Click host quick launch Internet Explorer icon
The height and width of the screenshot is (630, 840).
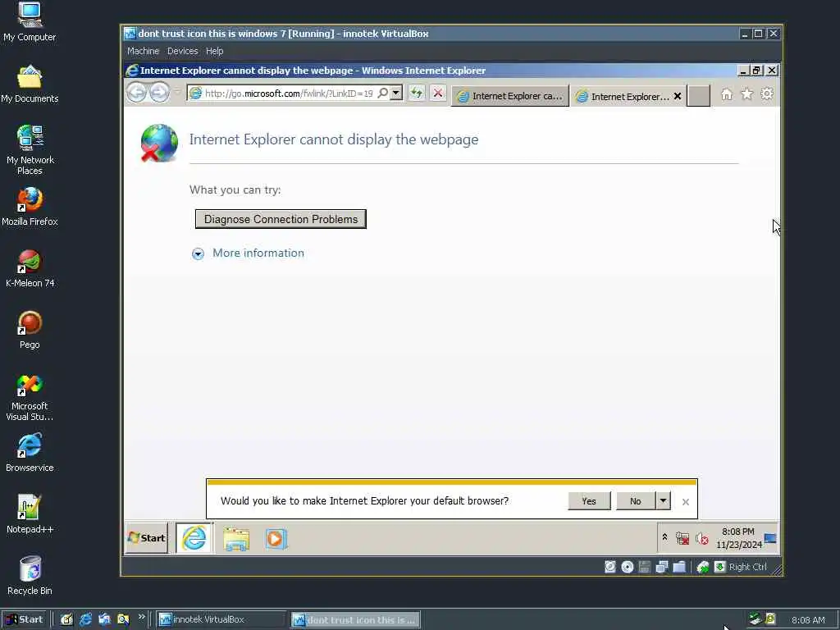[x=85, y=620]
